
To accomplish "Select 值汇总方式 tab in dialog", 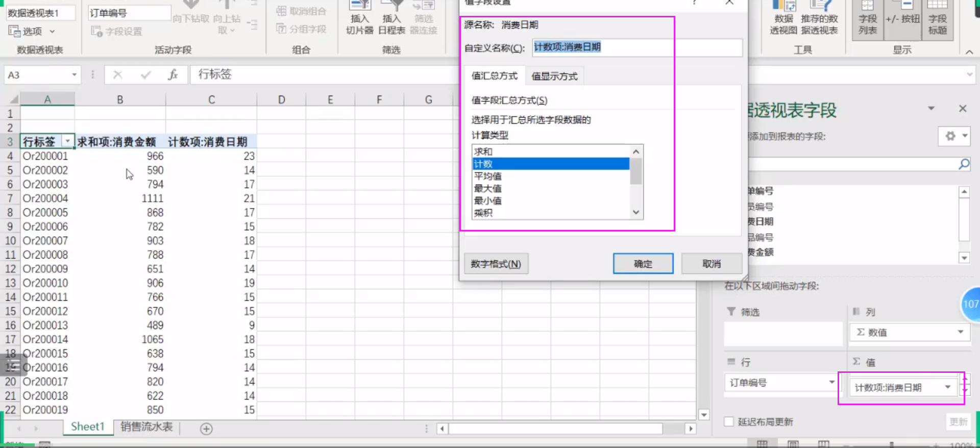I will pyautogui.click(x=494, y=76).
